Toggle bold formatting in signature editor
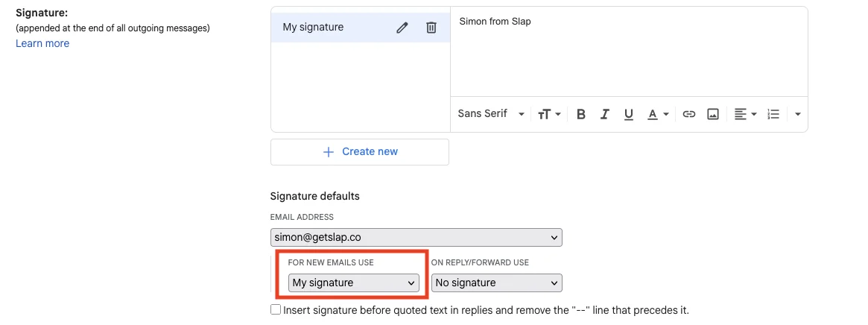Image resolution: width=868 pixels, height=325 pixels. pyautogui.click(x=581, y=114)
